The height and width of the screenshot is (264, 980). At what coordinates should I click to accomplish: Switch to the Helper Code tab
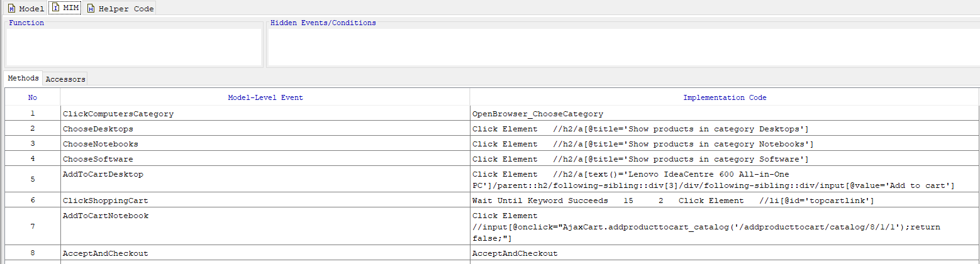coord(120,9)
